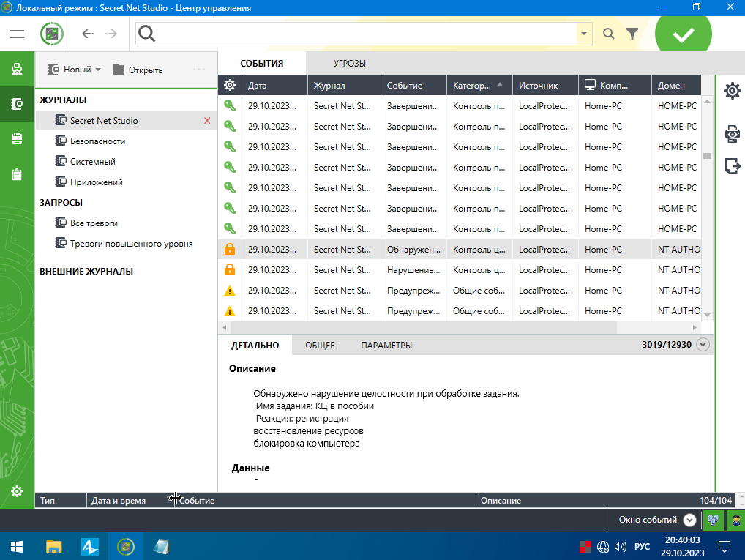
Task: Click the Описание column in the bottom bar
Action: (x=501, y=501)
